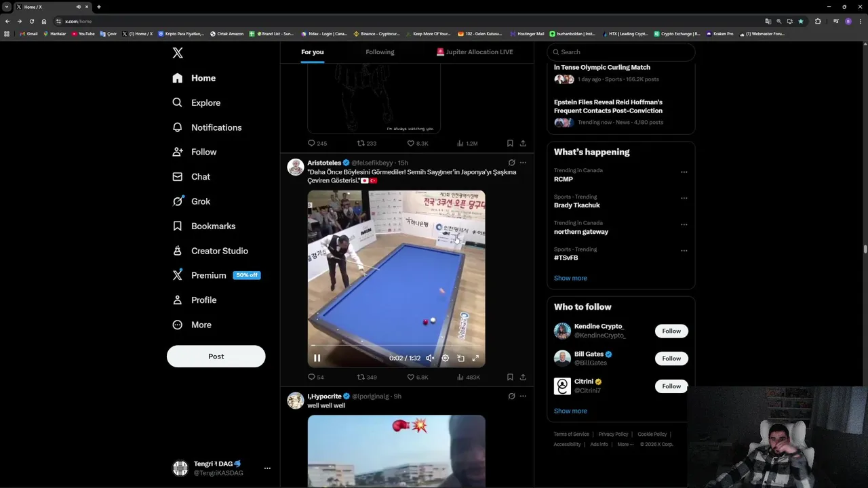
Task: Click the Post button
Action: (x=216, y=357)
